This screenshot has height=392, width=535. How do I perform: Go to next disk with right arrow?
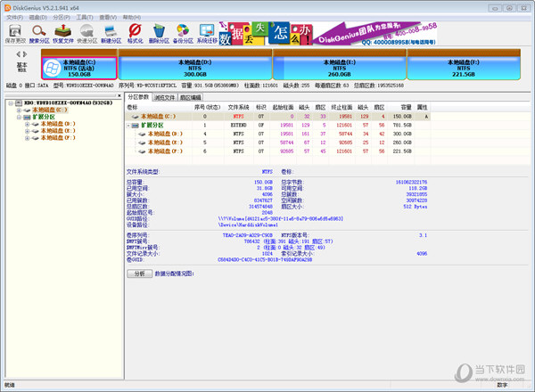pyautogui.click(x=25, y=53)
